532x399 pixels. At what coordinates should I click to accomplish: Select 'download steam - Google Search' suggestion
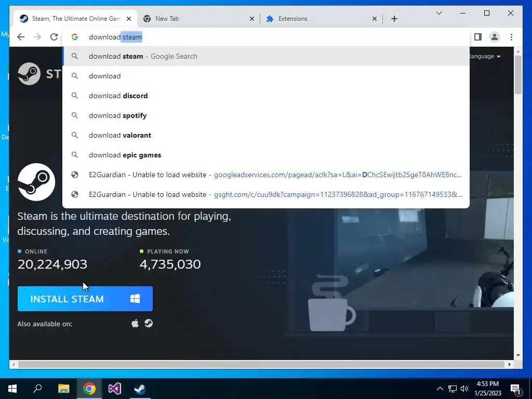coord(266,56)
